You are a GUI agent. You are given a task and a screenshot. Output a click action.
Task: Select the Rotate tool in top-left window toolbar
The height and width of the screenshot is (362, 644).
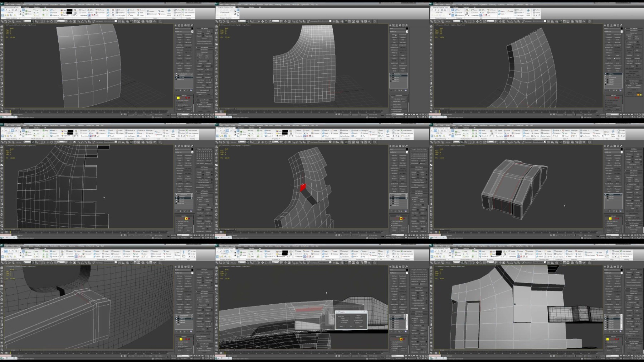pos(52,21)
